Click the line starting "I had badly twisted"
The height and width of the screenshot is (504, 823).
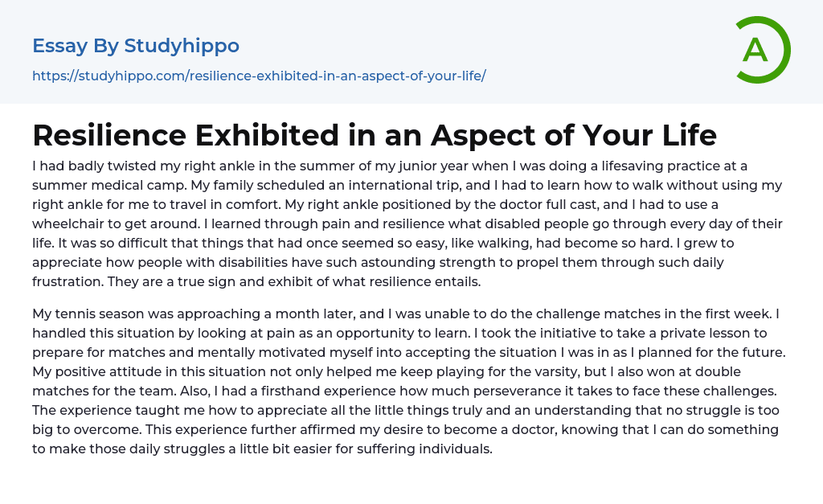point(390,166)
